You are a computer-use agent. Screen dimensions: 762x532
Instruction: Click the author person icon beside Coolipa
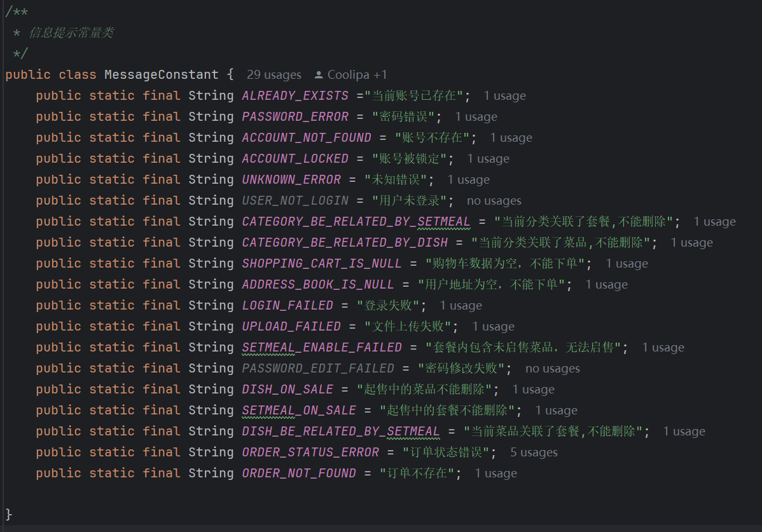pyautogui.click(x=319, y=75)
